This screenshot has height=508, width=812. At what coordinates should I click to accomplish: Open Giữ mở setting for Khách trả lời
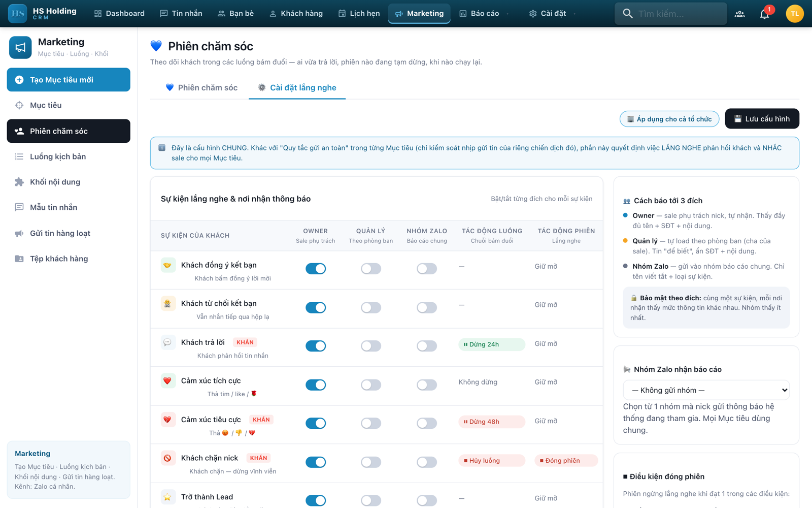(x=546, y=343)
